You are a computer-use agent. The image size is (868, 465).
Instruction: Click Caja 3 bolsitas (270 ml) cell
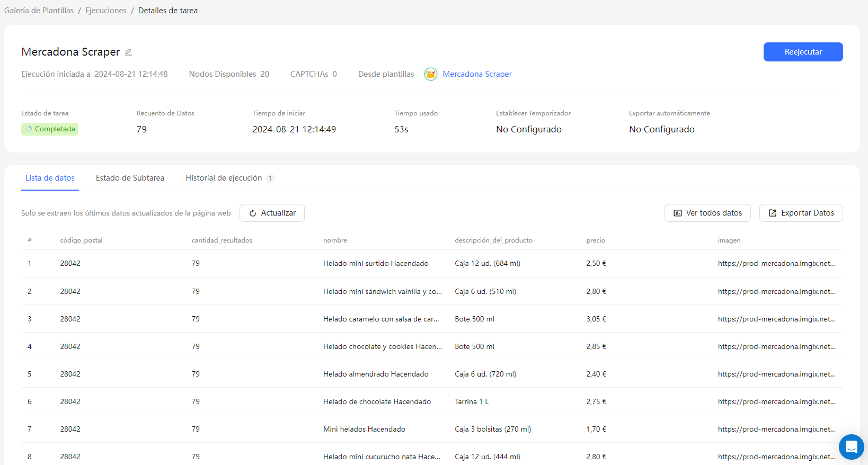493,429
